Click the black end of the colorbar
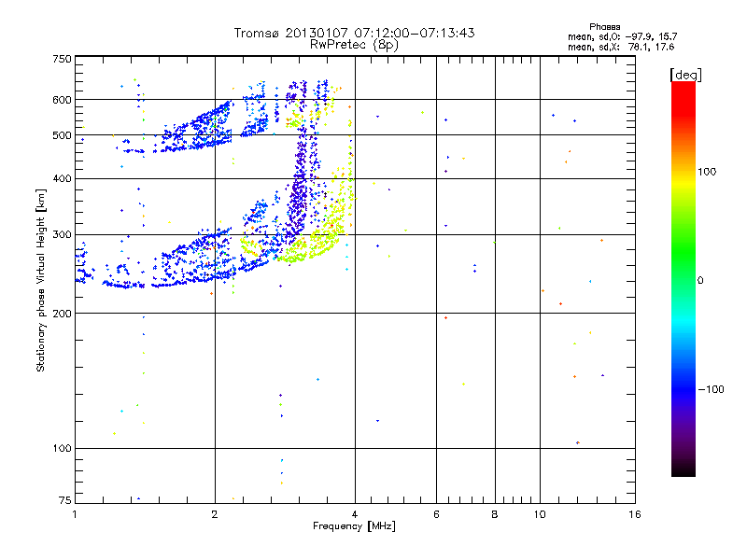747x560 pixels. pyautogui.click(x=684, y=470)
